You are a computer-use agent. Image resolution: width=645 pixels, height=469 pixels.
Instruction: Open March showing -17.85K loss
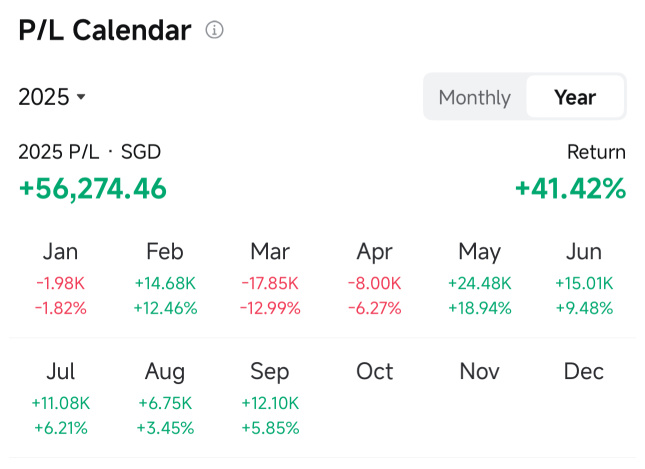pos(270,279)
